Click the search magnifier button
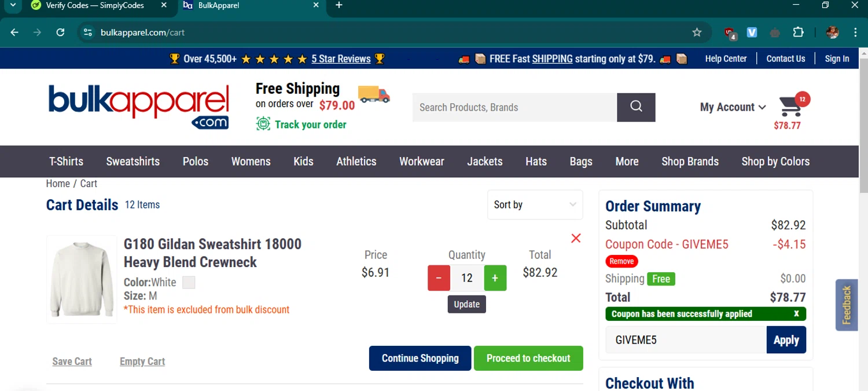The image size is (868, 391). pos(636,107)
